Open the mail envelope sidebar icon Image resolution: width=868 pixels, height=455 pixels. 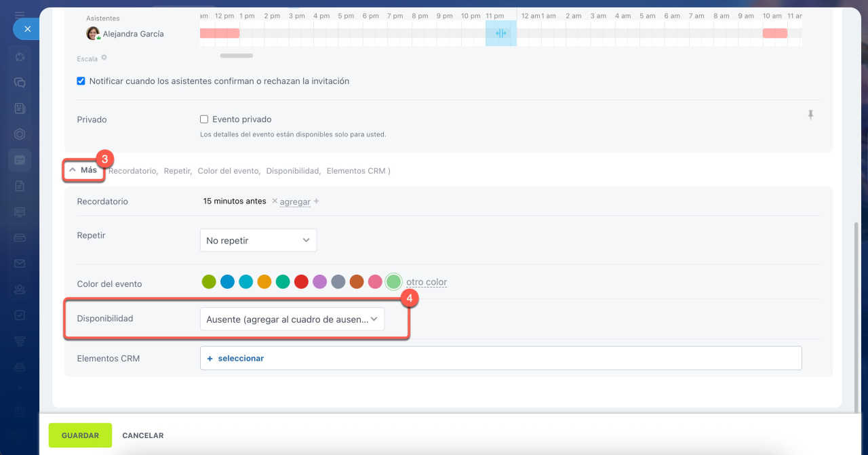20,263
